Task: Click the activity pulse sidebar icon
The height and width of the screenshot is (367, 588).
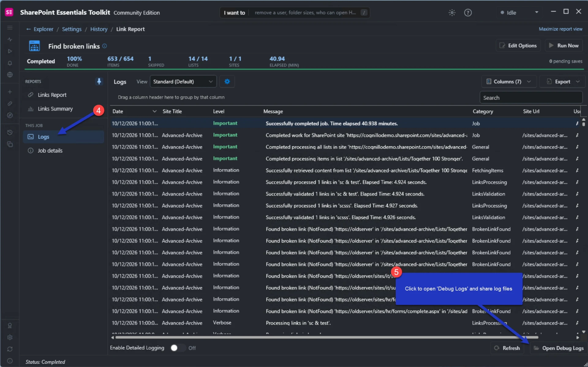Action: pos(10,39)
